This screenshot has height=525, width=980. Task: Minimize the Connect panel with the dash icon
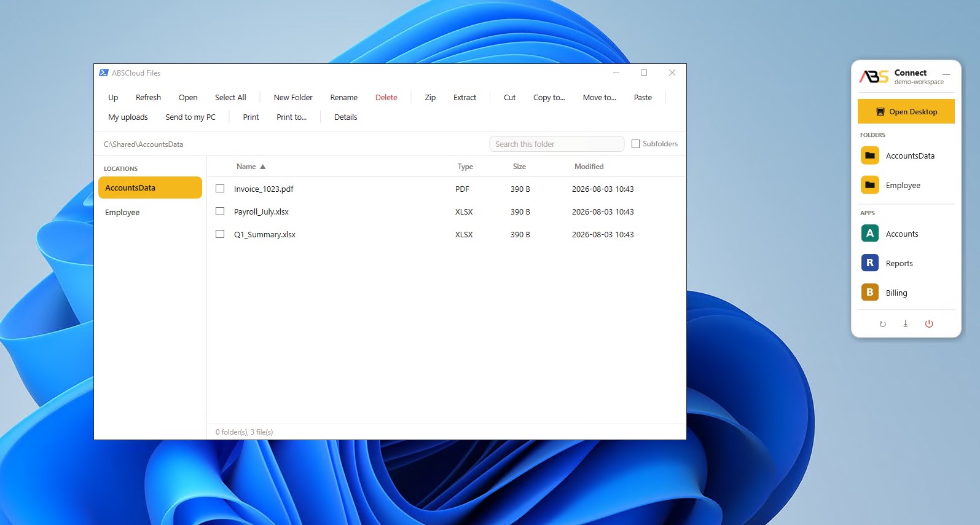click(x=946, y=75)
